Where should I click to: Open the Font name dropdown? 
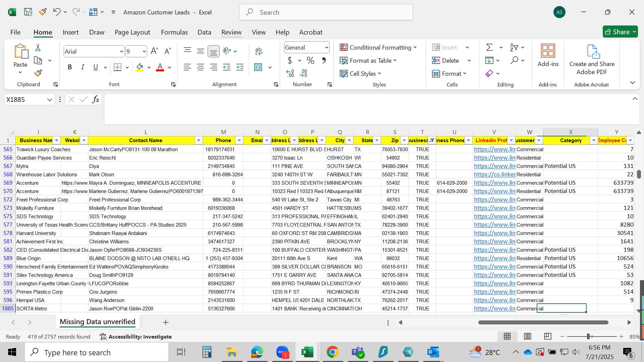(x=121, y=51)
